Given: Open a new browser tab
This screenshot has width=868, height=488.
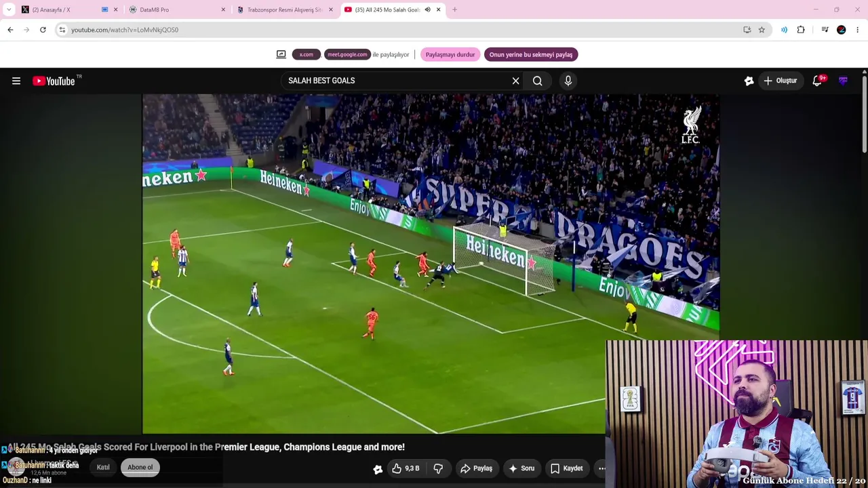Looking at the screenshot, I should [454, 9].
